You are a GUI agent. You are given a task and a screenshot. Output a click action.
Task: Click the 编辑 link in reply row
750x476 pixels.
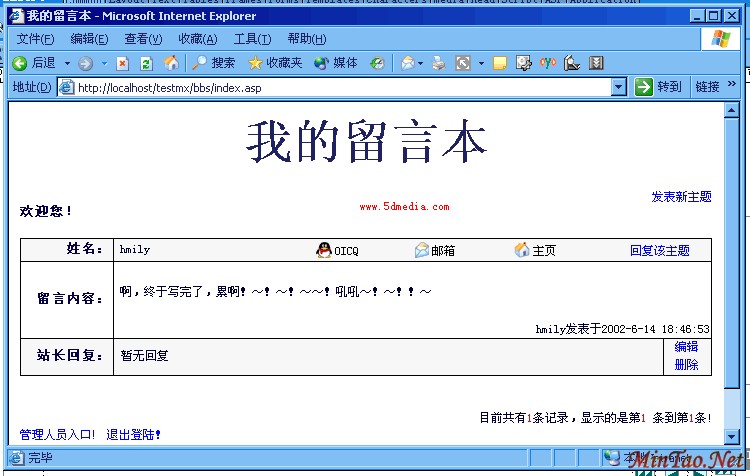pos(686,347)
